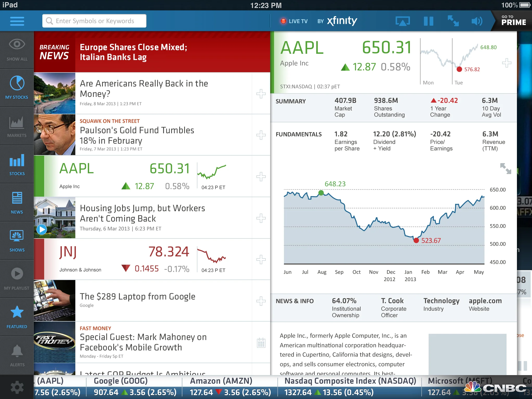
Task: Click the xfinity sponsor logo
Action: (x=342, y=21)
